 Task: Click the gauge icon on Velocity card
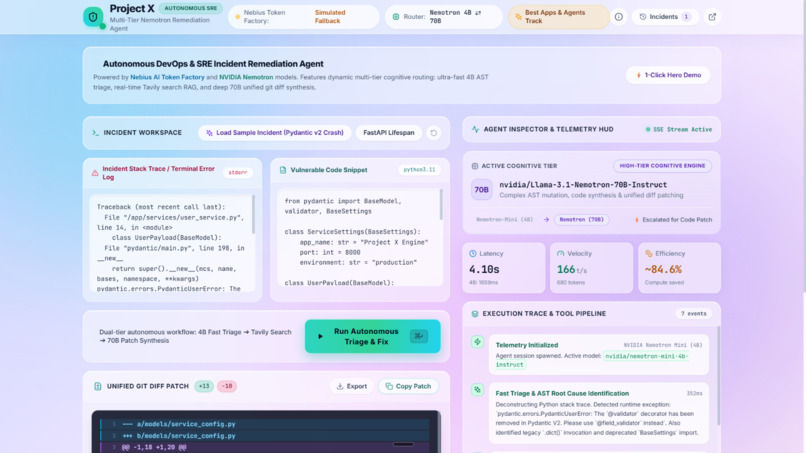[x=561, y=253]
